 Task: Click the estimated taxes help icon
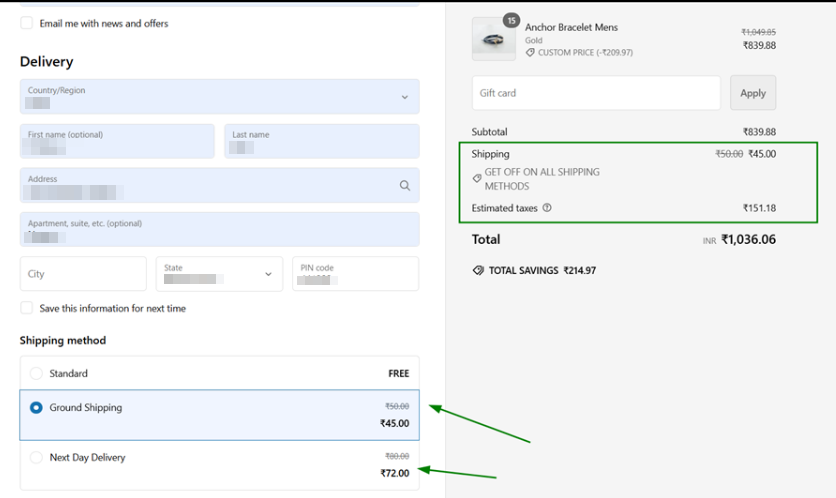(547, 208)
